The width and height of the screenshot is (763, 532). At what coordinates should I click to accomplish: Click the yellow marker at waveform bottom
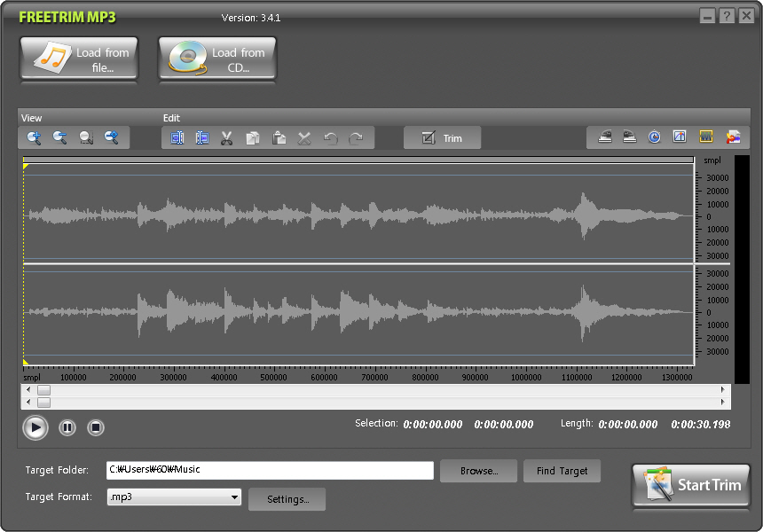click(x=26, y=362)
